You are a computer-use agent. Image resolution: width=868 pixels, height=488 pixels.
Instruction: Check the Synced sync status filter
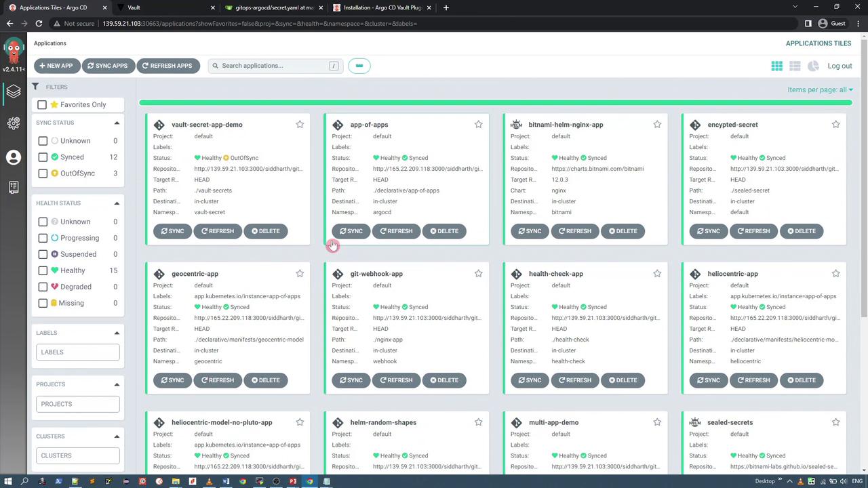(x=43, y=157)
